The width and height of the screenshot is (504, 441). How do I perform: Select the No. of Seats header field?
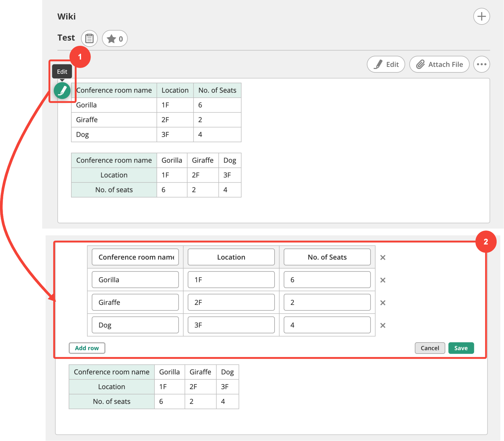pos(327,257)
